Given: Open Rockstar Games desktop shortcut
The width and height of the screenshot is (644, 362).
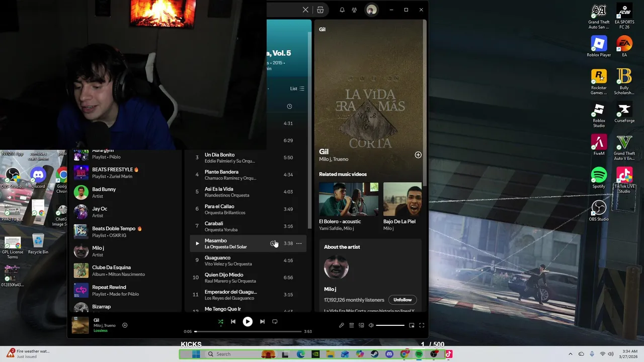Looking at the screenshot, I should coord(599,82).
